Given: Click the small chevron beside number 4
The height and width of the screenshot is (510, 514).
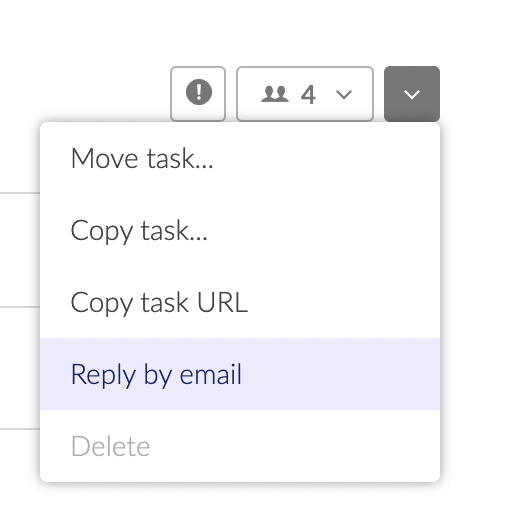Looking at the screenshot, I should tap(344, 95).
